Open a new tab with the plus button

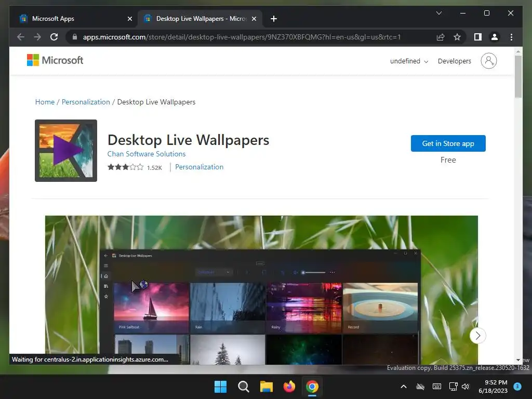[x=274, y=19]
